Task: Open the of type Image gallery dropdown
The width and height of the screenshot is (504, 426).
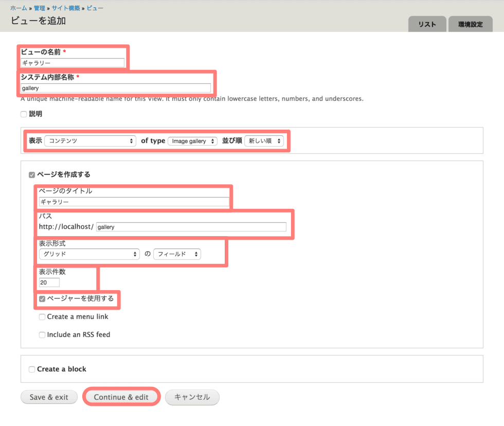Action: [x=192, y=141]
